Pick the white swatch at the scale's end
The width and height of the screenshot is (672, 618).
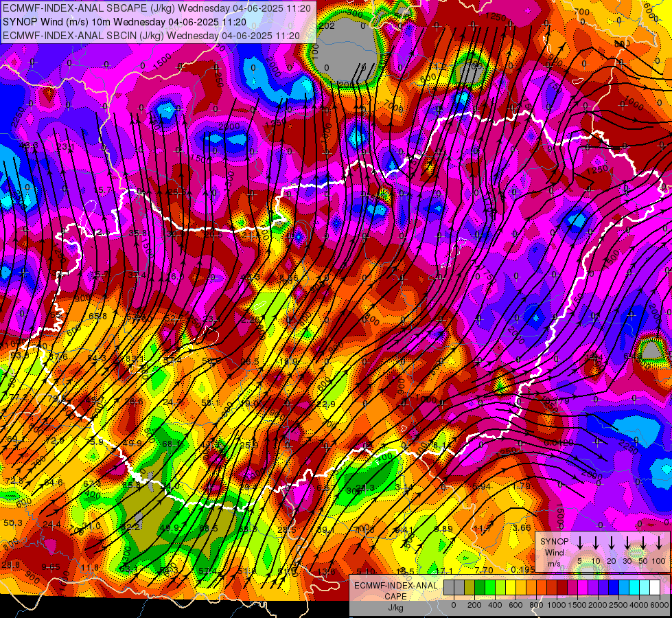[655, 587]
